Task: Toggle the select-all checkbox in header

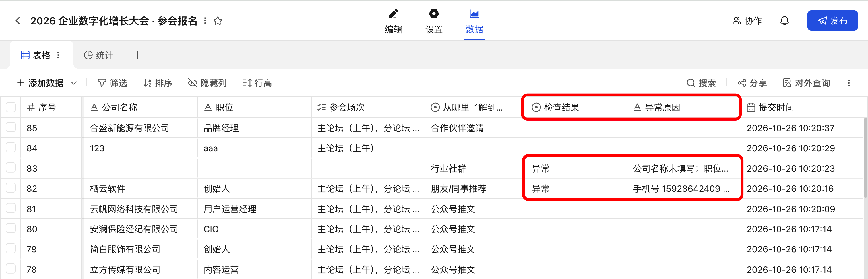Action: tap(11, 107)
